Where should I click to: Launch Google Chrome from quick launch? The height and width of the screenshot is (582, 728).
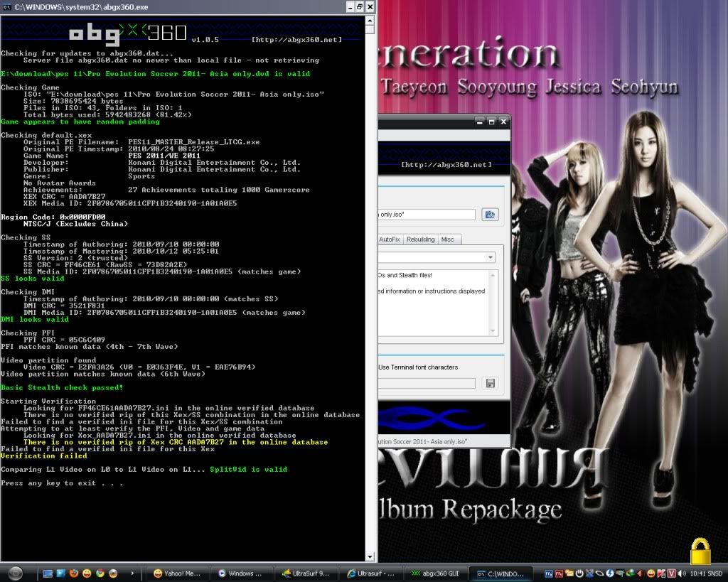pyautogui.click(x=100, y=573)
